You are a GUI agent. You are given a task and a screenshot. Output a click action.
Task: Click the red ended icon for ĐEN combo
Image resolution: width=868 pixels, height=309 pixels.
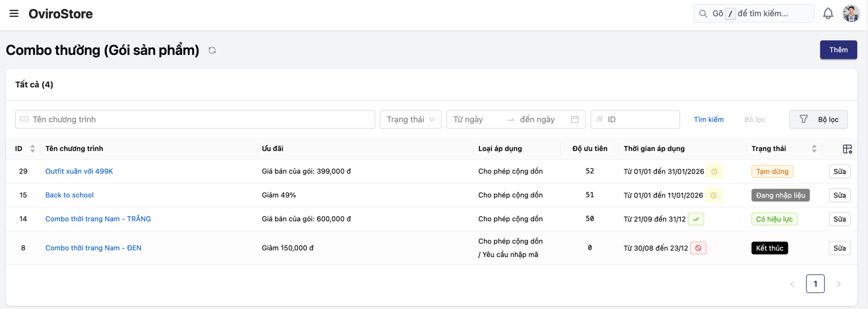coord(698,248)
